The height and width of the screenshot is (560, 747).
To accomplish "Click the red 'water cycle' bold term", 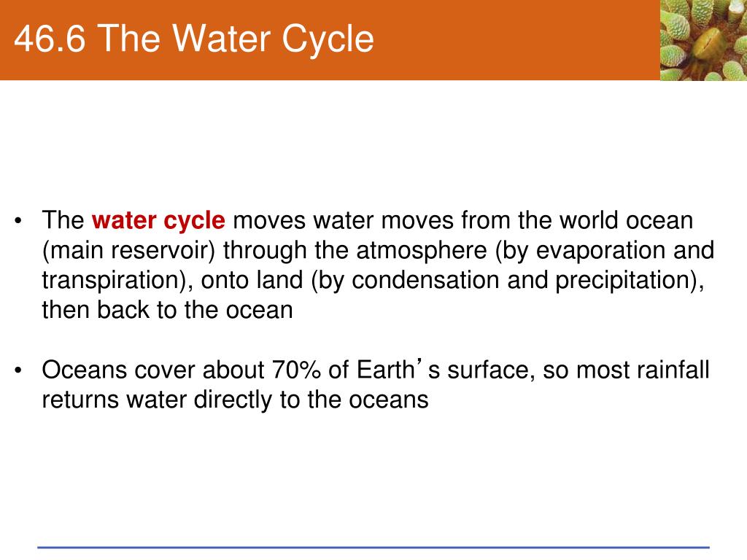I will pyautogui.click(x=158, y=220).
